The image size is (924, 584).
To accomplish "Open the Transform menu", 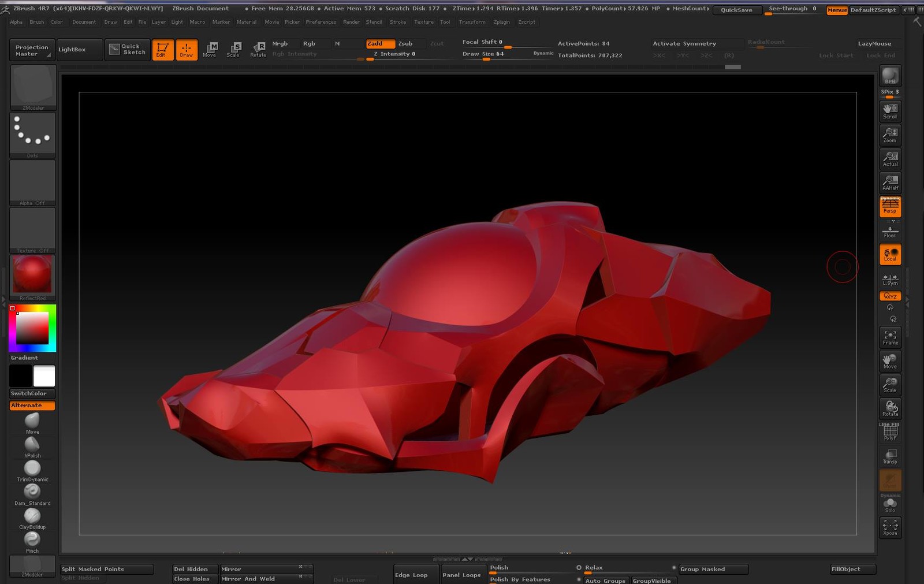I will click(472, 22).
